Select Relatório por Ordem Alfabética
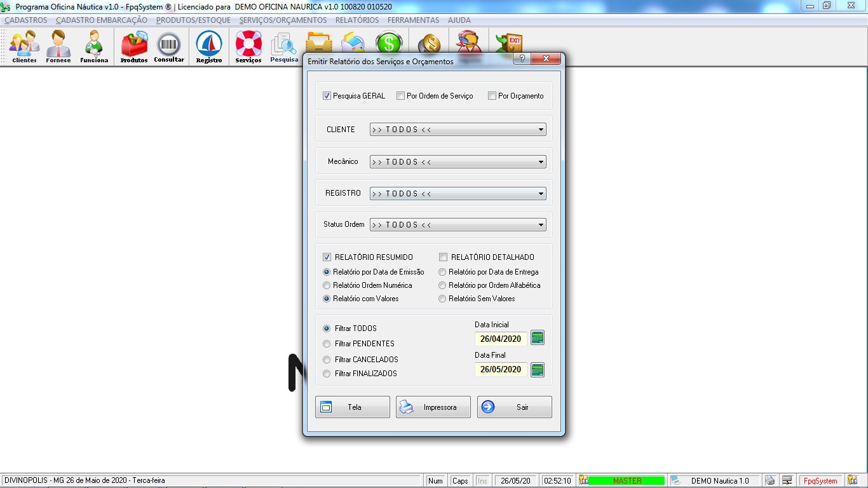 (442, 285)
